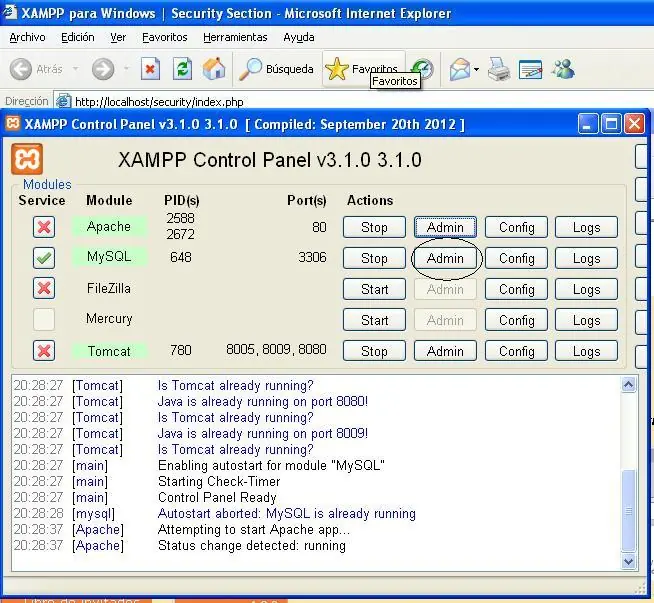The image size is (654, 603).
Task: Click log line 'Starting Check-Timer'
Action: point(219,481)
